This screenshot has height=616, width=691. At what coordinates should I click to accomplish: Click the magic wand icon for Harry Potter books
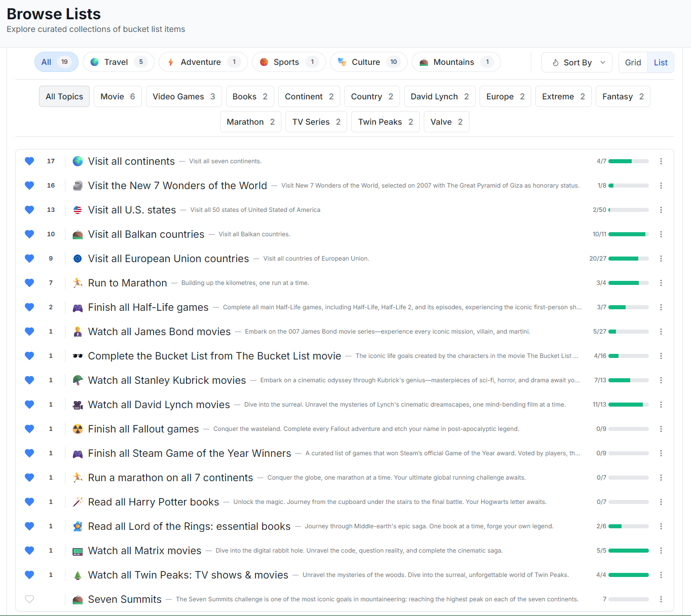[x=78, y=502]
